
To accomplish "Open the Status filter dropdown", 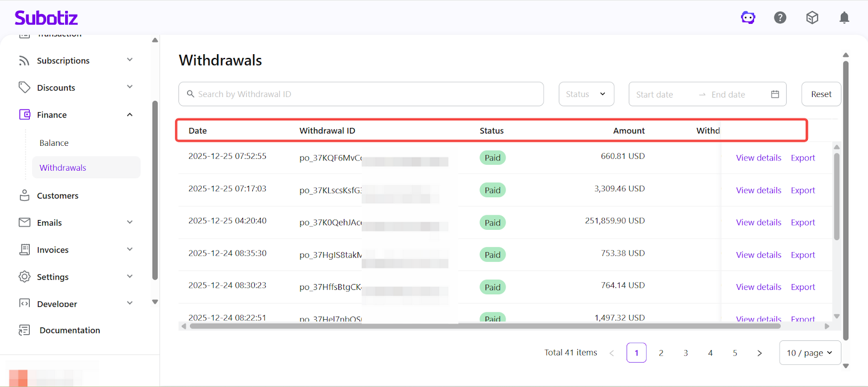I will 586,94.
